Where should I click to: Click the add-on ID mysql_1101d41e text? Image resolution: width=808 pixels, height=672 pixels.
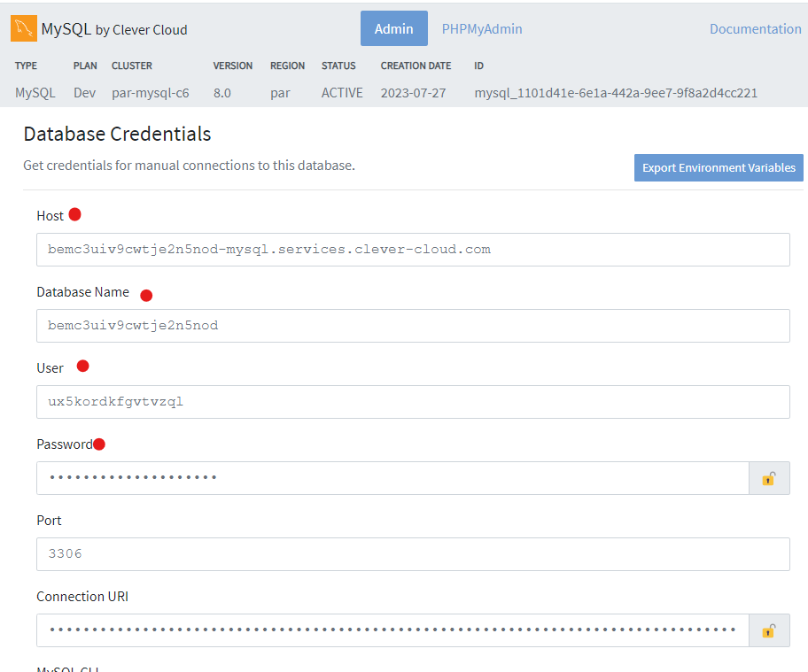click(616, 93)
